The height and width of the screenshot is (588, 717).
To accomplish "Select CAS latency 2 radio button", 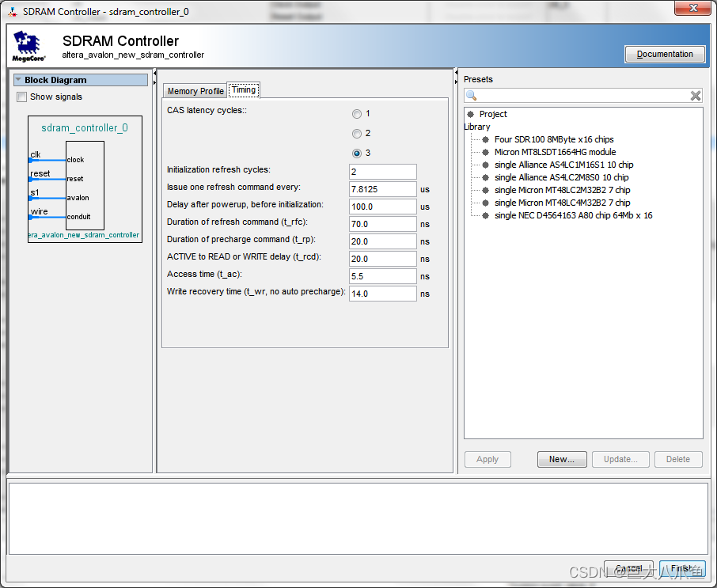I will [x=357, y=134].
